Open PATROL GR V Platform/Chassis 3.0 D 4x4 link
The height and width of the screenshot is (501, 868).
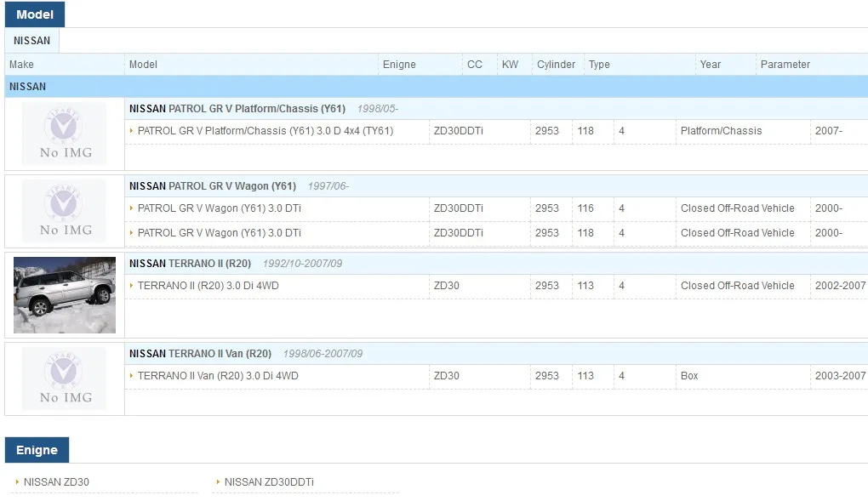point(265,131)
